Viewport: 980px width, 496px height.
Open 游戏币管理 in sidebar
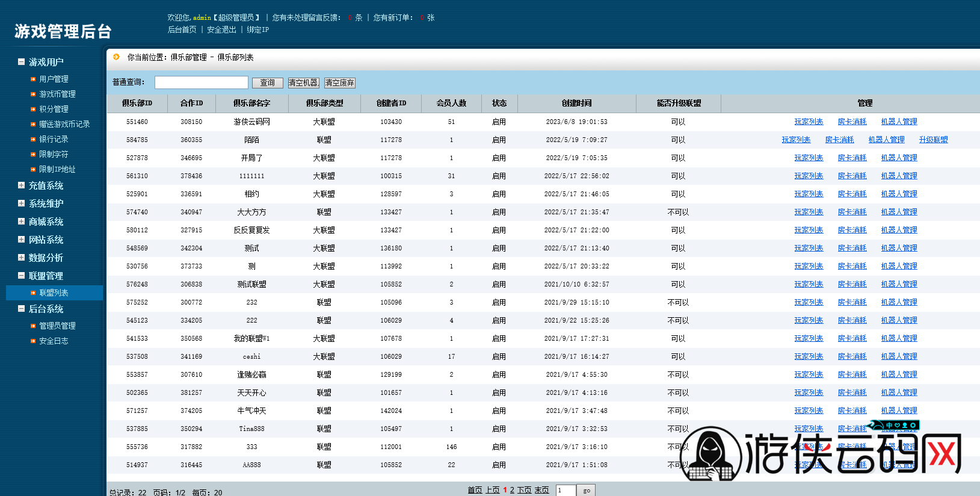point(57,94)
